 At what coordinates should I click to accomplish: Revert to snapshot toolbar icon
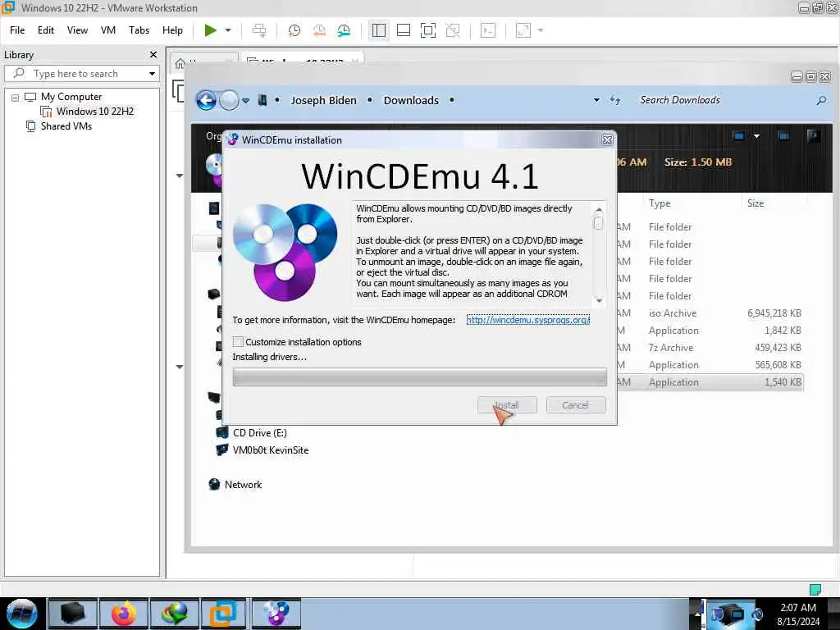tap(319, 30)
